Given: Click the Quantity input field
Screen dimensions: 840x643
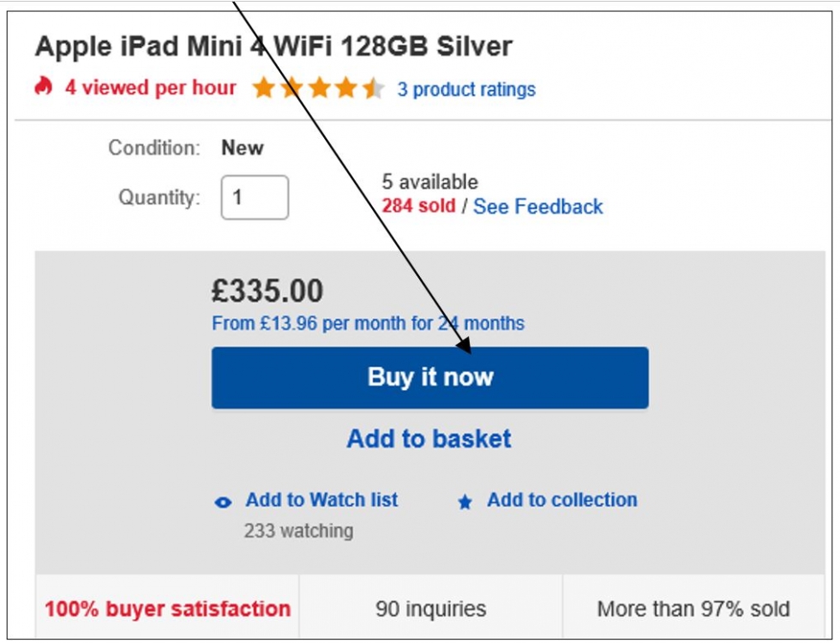Looking at the screenshot, I should (x=255, y=197).
